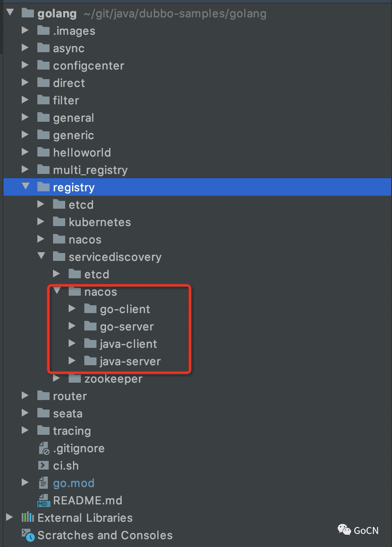The image size is (392, 547).
Task: Expand the External Libraries node
Action: (x=10, y=518)
